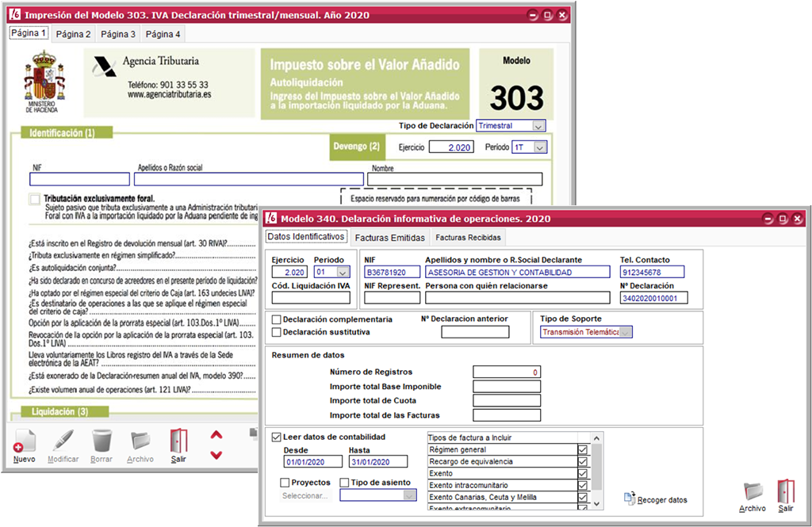
Task: Click the app logo icon of Modelo 303 title bar
Action: [15, 14]
